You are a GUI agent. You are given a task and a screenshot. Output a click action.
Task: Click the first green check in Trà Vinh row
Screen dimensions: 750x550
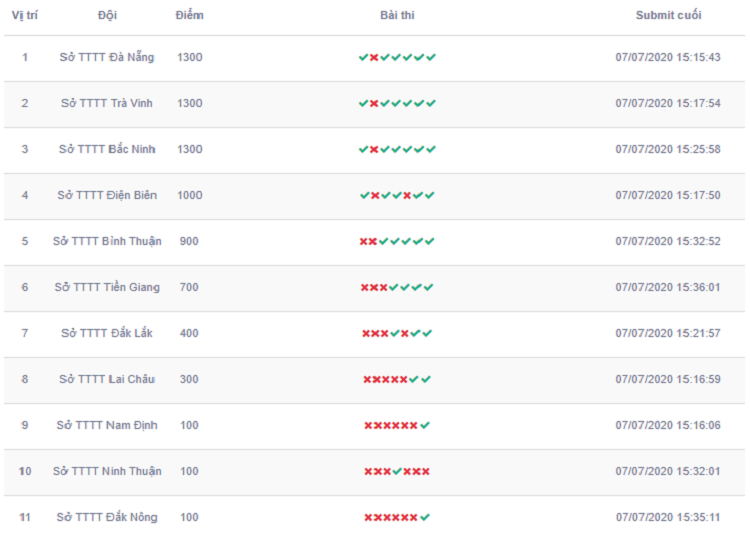point(364,103)
